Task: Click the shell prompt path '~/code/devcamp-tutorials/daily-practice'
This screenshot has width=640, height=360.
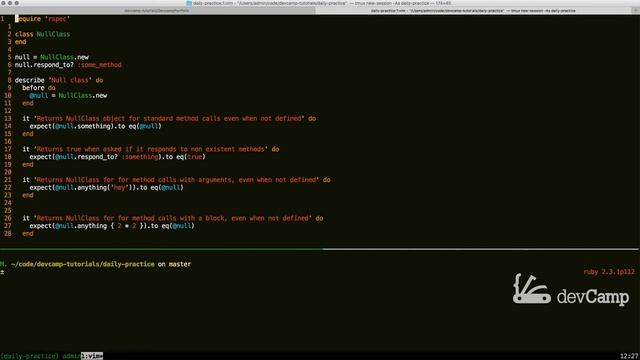Action: click(83, 264)
